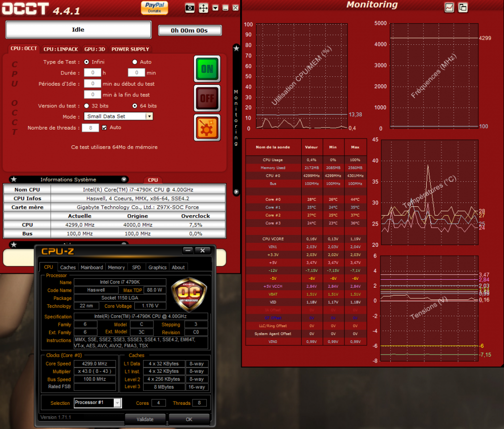
Task: Click the Tensions (V) graph
Action: (x=429, y=308)
